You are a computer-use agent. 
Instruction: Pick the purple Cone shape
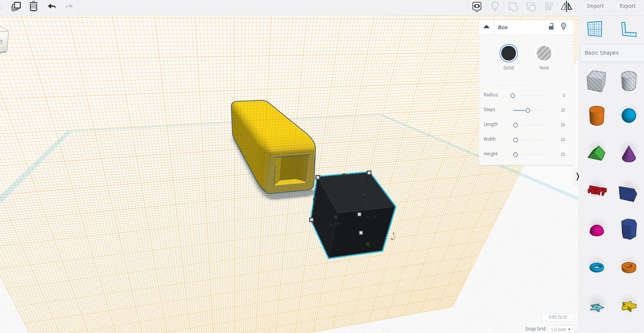(x=629, y=154)
